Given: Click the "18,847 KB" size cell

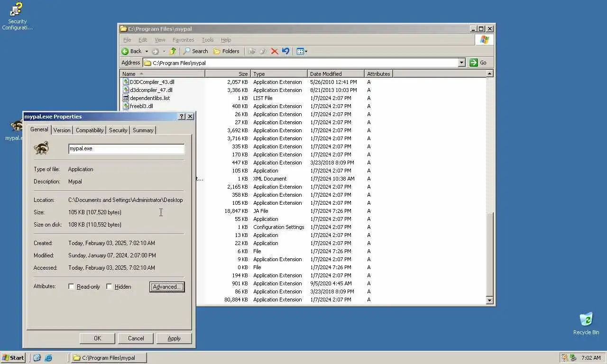Looking at the screenshot, I should [236, 211].
